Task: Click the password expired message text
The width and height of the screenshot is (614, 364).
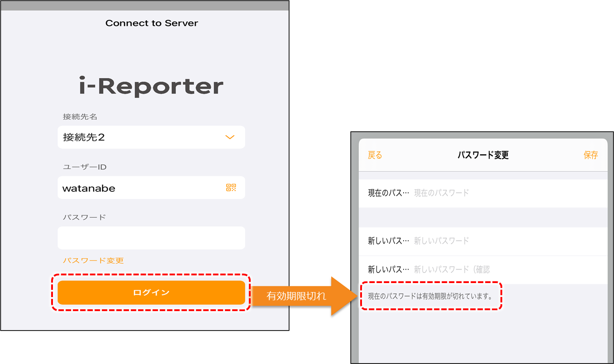Action: pyautogui.click(x=430, y=297)
